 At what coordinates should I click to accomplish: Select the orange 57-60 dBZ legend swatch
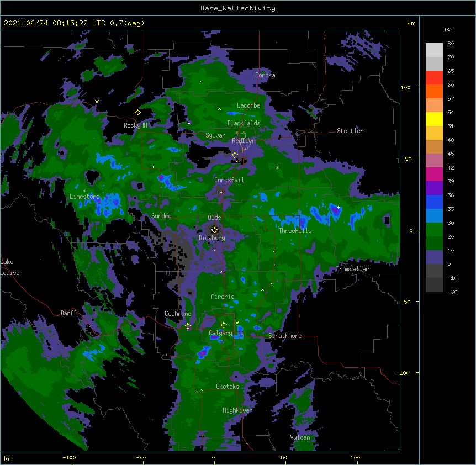pos(434,91)
